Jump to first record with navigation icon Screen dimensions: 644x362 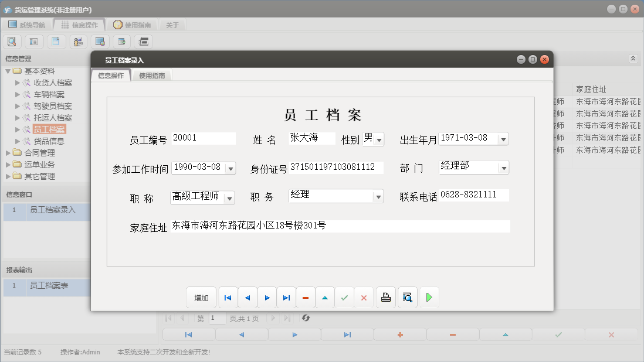(228, 297)
